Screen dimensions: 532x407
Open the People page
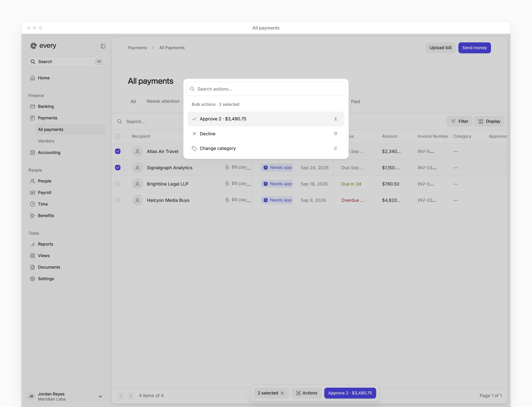click(66, 181)
